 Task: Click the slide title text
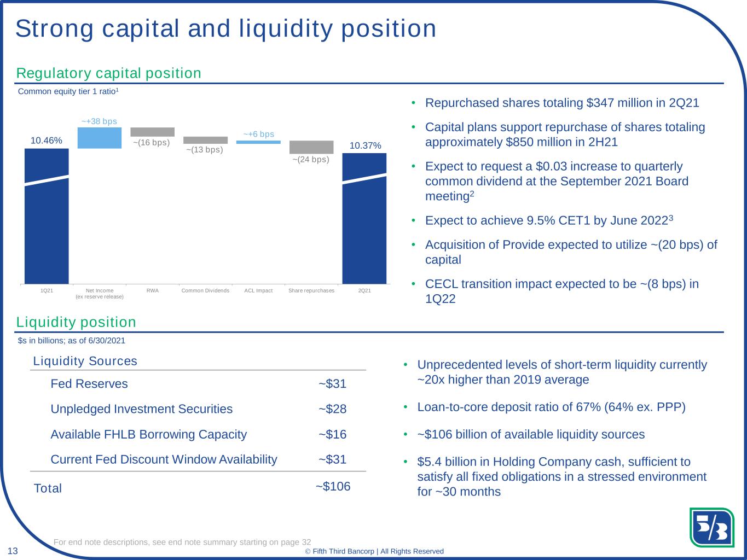pos(225,28)
